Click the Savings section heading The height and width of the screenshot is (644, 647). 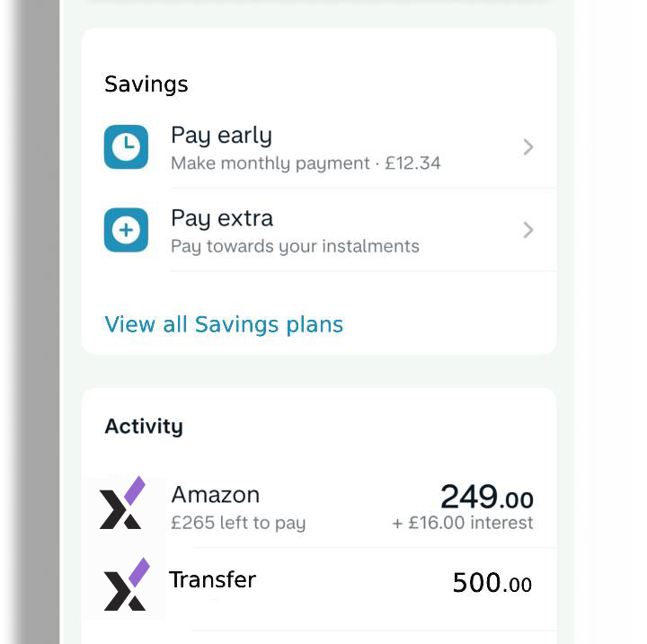pyautogui.click(x=146, y=84)
